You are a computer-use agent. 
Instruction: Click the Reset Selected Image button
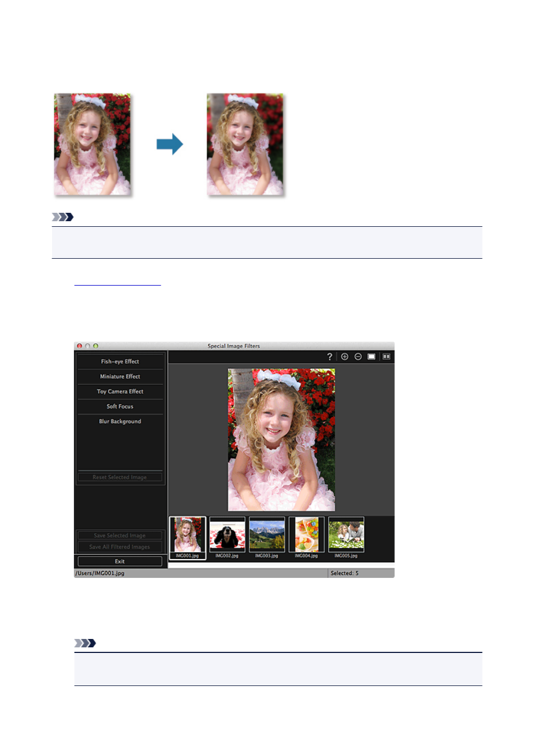[x=120, y=477]
